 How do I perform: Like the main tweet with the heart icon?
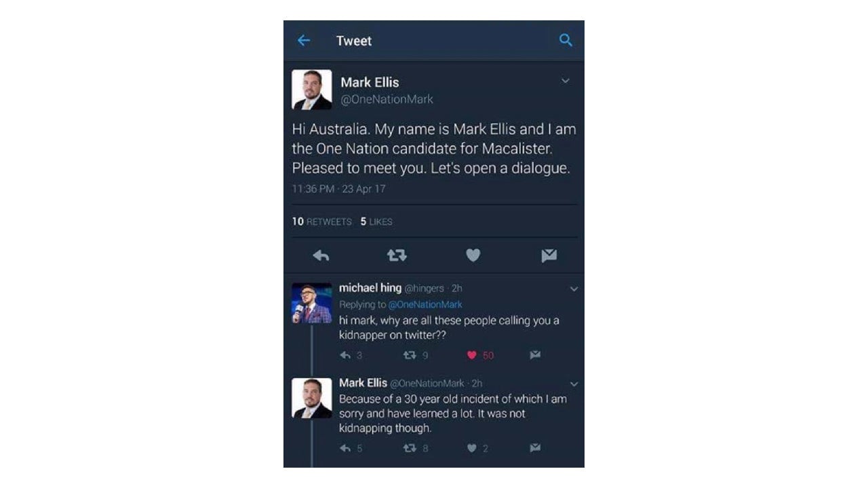coord(473,256)
